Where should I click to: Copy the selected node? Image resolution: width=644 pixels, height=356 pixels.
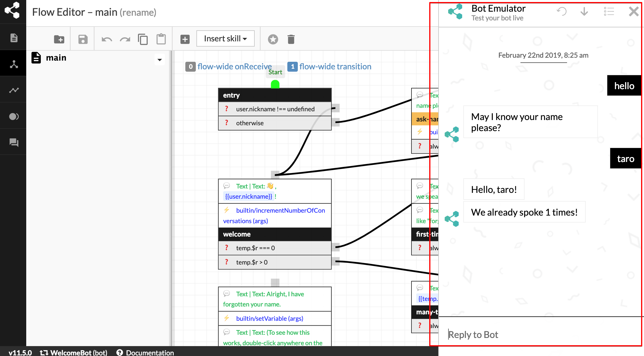click(143, 39)
